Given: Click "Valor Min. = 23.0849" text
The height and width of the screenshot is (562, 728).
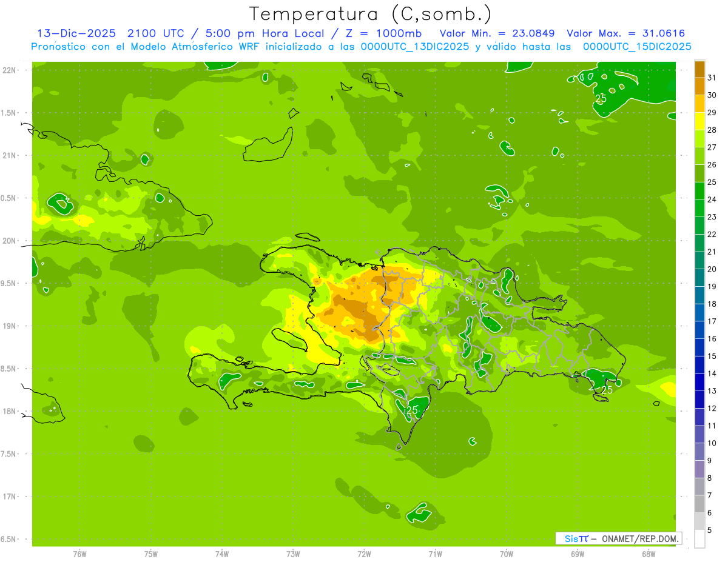Looking at the screenshot, I should pyautogui.click(x=497, y=33).
